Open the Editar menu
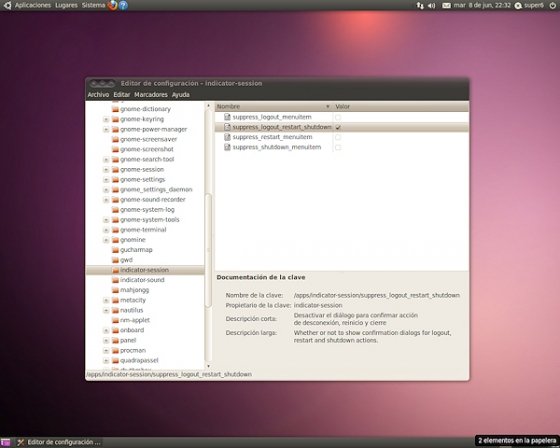Viewport: 560px width, 448px height. click(x=121, y=95)
